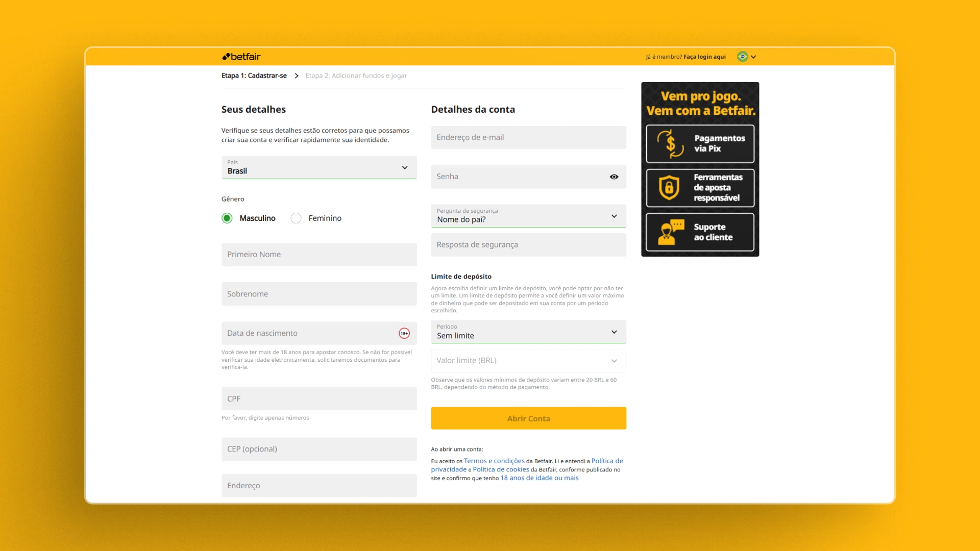980x551 pixels.
Task: Click the CPF input field
Action: pyautogui.click(x=319, y=398)
